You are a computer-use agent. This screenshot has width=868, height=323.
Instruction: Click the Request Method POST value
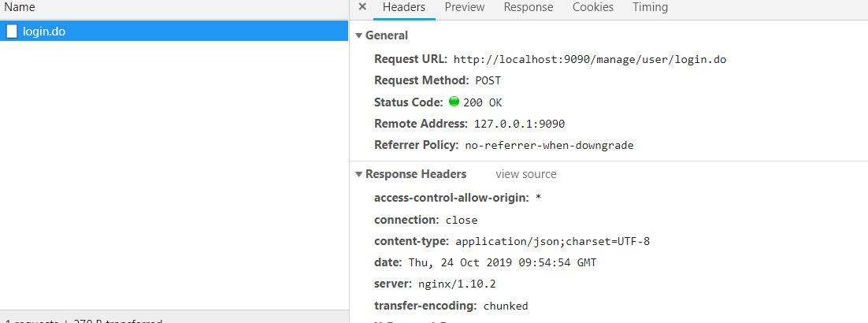point(488,80)
